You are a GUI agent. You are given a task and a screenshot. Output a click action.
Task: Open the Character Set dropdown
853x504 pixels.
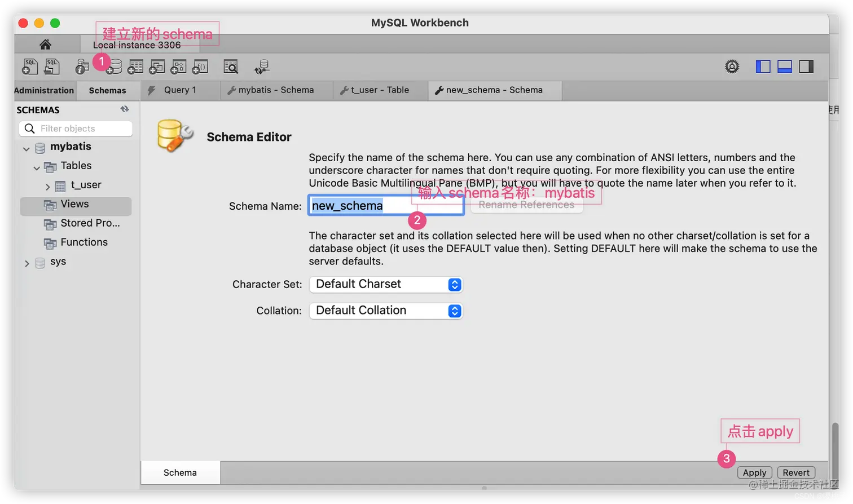click(x=386, y=284)
